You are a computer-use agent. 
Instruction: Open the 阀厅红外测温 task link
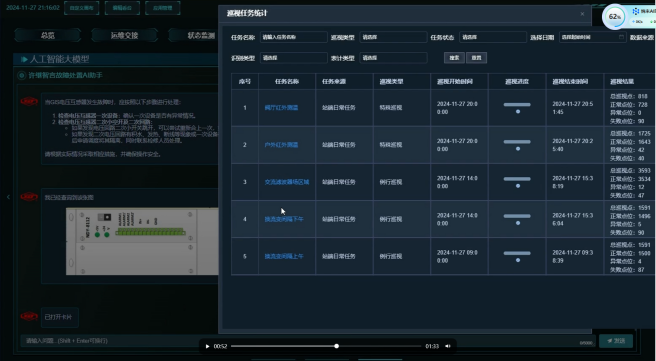coord(281,108)
